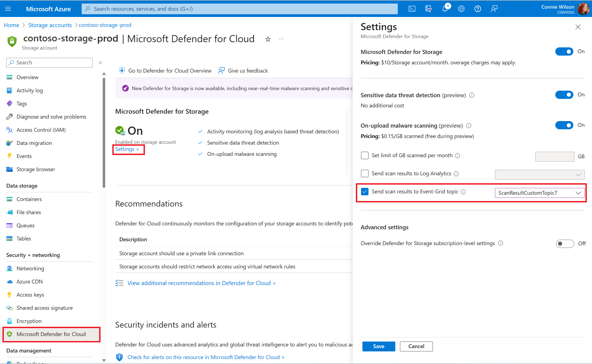592x364 pixels.
Task: Favorite the page with the star icon
Action: click(268, 39)
